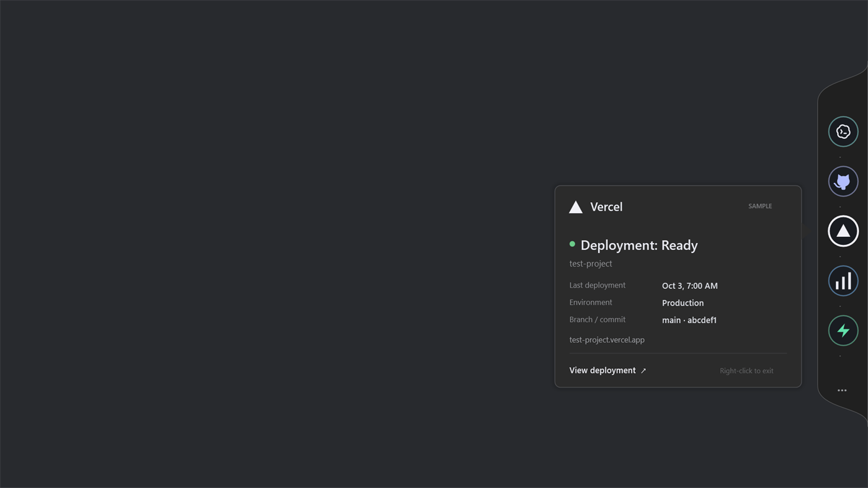Select the green lightning bolt sidebar icon
The width and height of the screenshot is (868, 488).
click(843, 331)
